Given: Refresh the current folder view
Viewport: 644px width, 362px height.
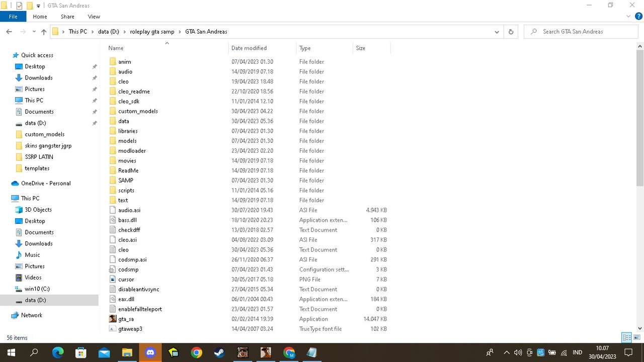Looking at the screenshot, I should [511, 32].
